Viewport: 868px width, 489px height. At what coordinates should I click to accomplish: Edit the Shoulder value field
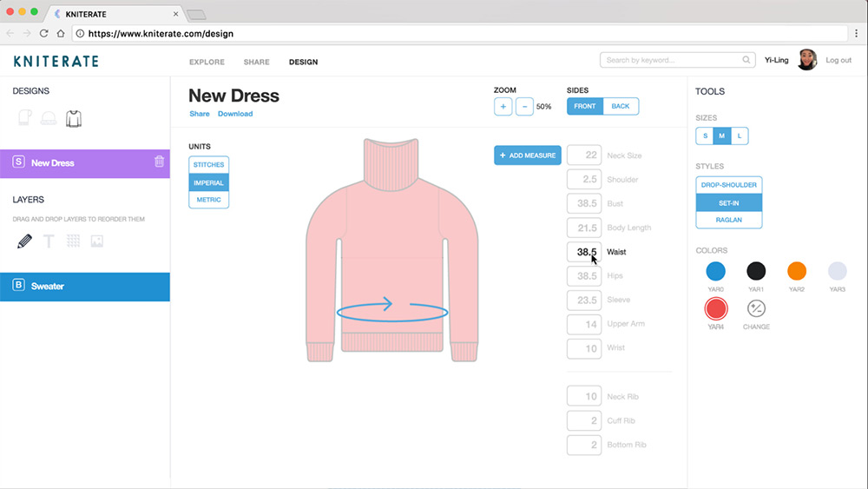pos(584,180)
